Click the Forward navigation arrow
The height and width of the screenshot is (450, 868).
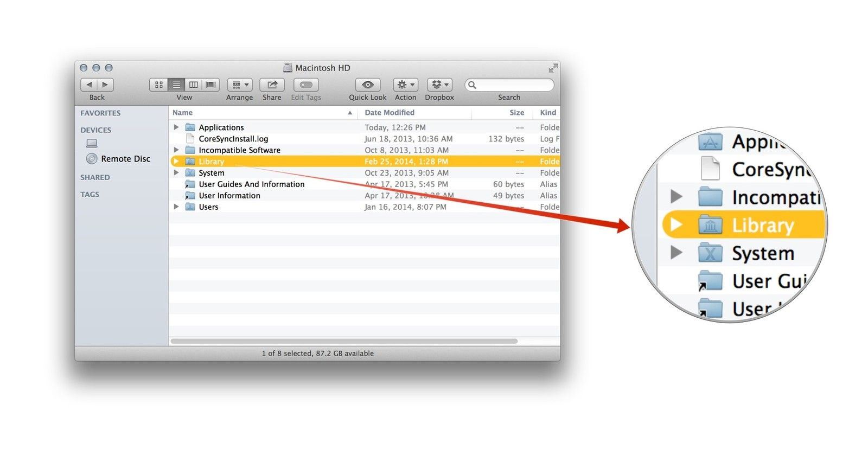105,85
